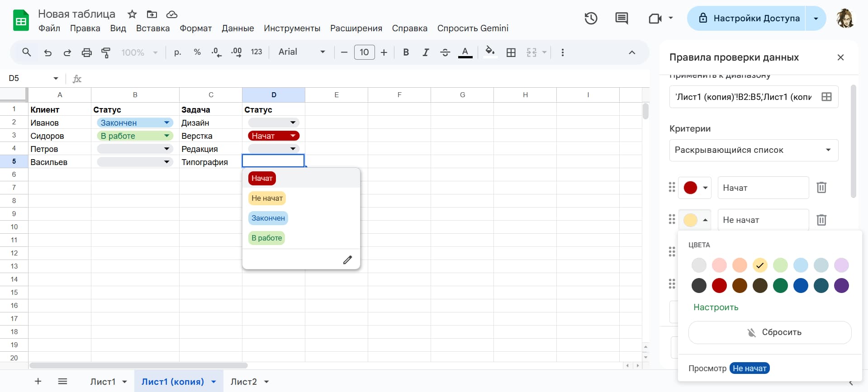Switch to the "Лист2" sheet tab
This screenshot has height=392, width=868.
tap(243, 382)
